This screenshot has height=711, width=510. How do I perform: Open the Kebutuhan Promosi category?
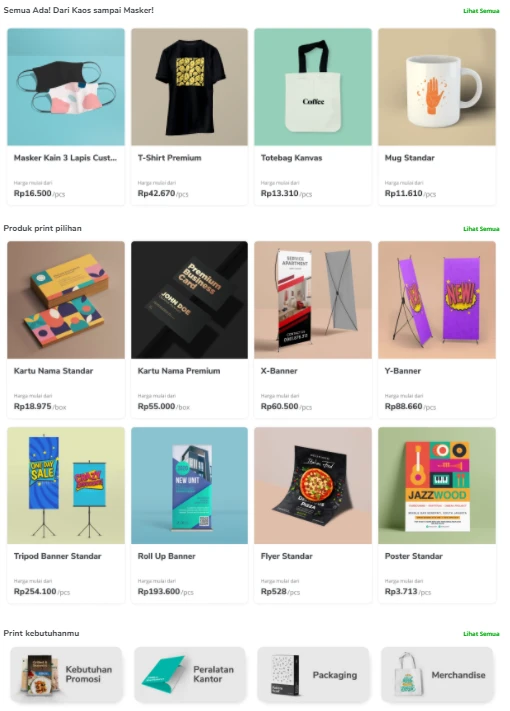coord(66,674)
